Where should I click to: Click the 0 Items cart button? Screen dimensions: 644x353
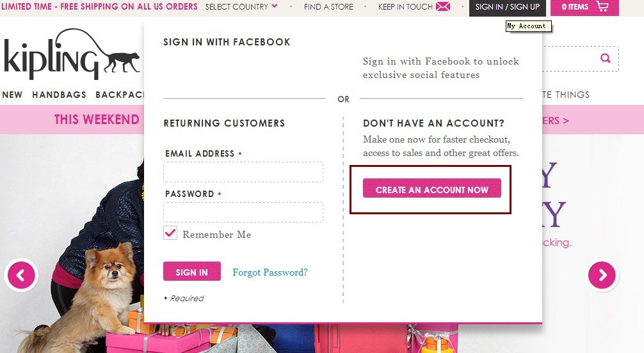[x=584, y=8]
